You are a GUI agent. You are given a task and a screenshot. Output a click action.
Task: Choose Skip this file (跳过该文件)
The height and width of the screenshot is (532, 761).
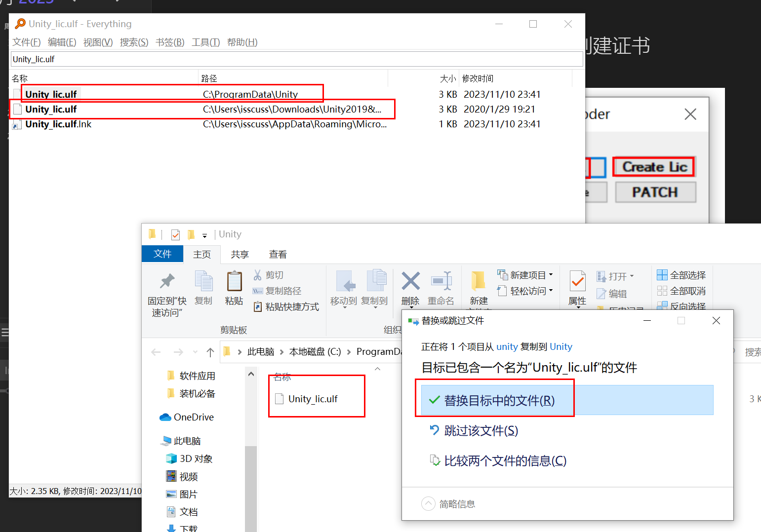coord(474,431)
